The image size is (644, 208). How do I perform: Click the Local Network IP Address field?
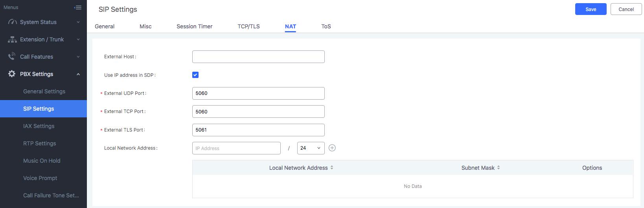[236, 148]
